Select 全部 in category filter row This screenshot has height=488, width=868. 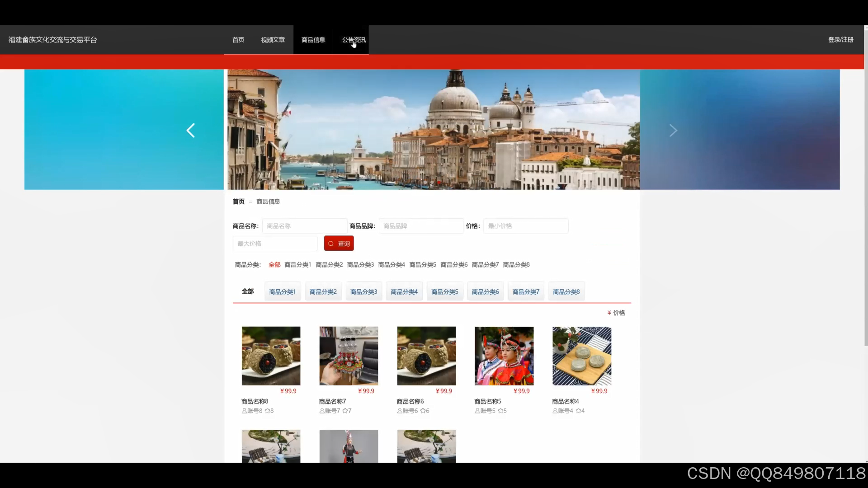[274, 265]
